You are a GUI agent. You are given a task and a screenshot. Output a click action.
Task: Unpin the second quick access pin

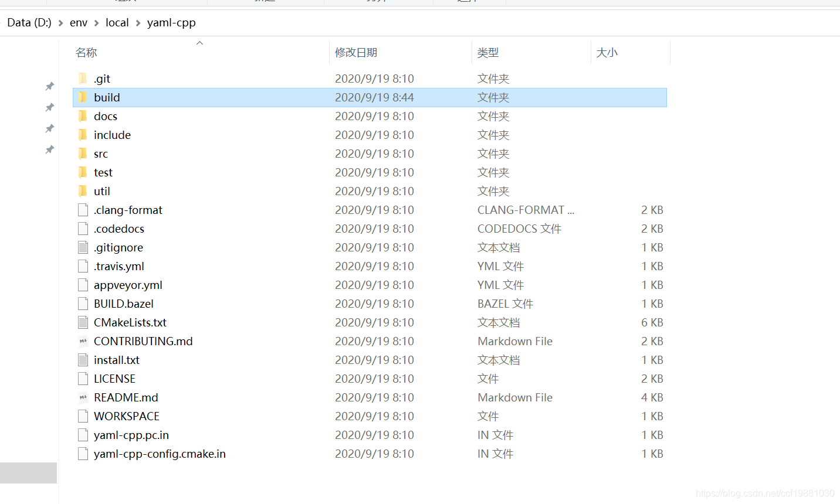pos(49,107)
